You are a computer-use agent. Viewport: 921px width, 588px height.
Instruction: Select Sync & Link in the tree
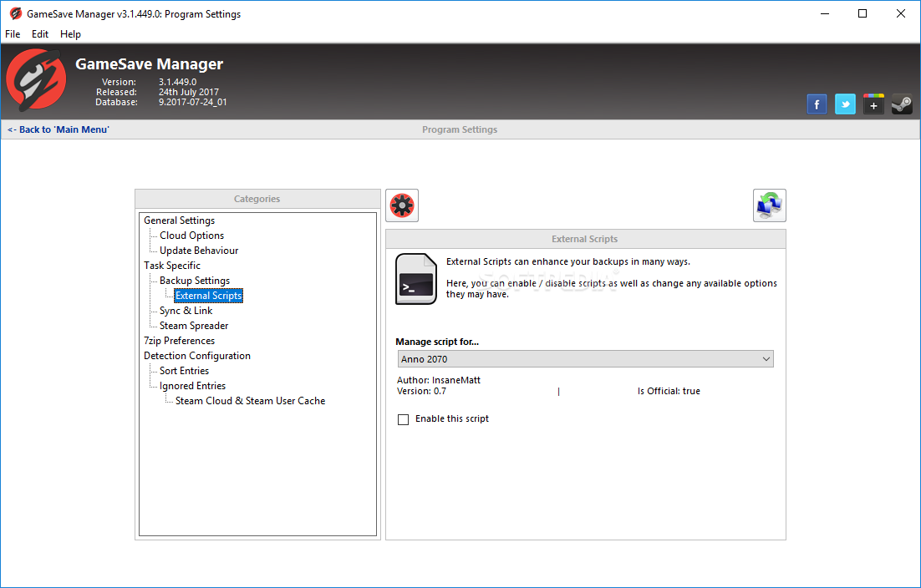click(186, 311)
